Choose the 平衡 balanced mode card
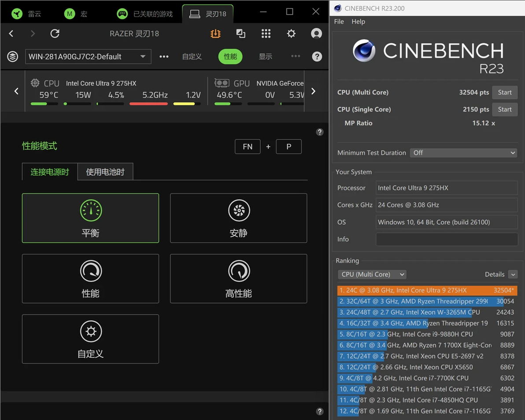Screen dimensions: 525x420 pos(90,218)
